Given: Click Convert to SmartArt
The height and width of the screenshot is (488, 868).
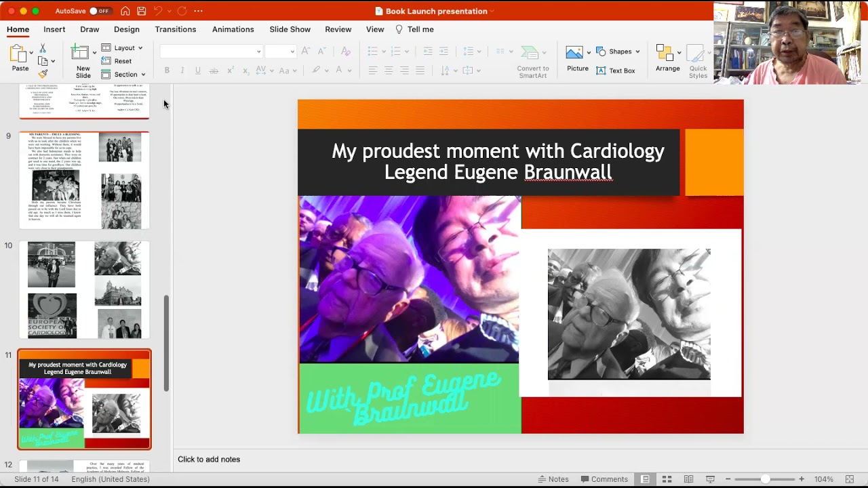Looking at the screenshot, I should 533,62.
